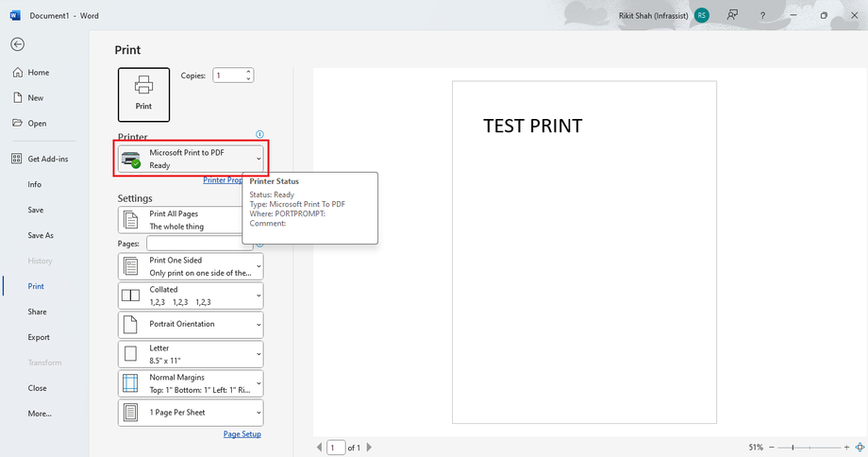Minimize the Word window
This screenshot has width=868, height=457.
click(793, 15)
